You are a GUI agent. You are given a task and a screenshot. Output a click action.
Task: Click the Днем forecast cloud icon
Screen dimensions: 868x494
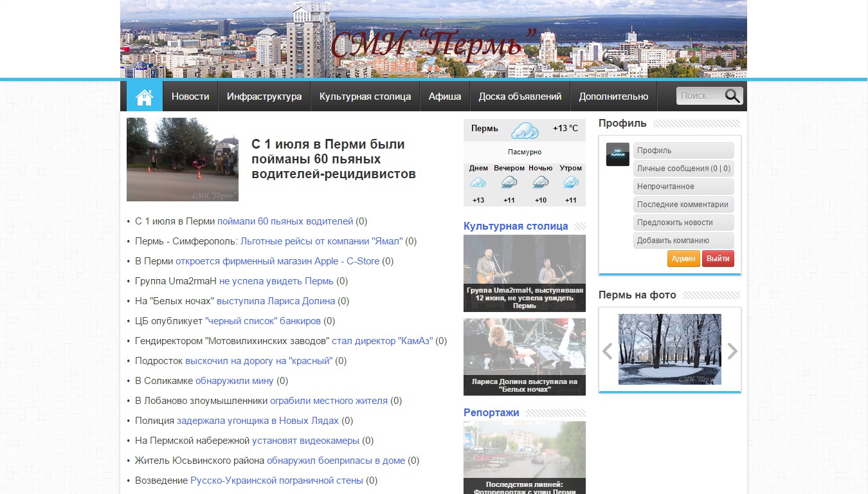(478, 183)
